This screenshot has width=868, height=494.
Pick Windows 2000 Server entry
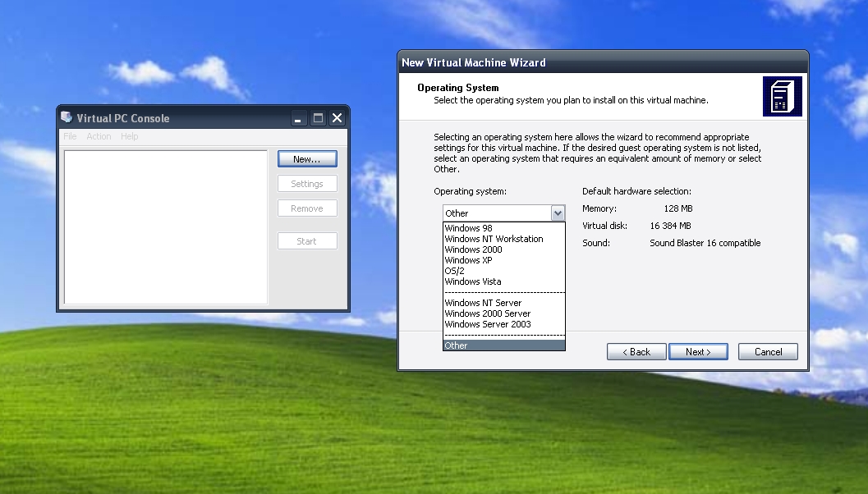503,313
